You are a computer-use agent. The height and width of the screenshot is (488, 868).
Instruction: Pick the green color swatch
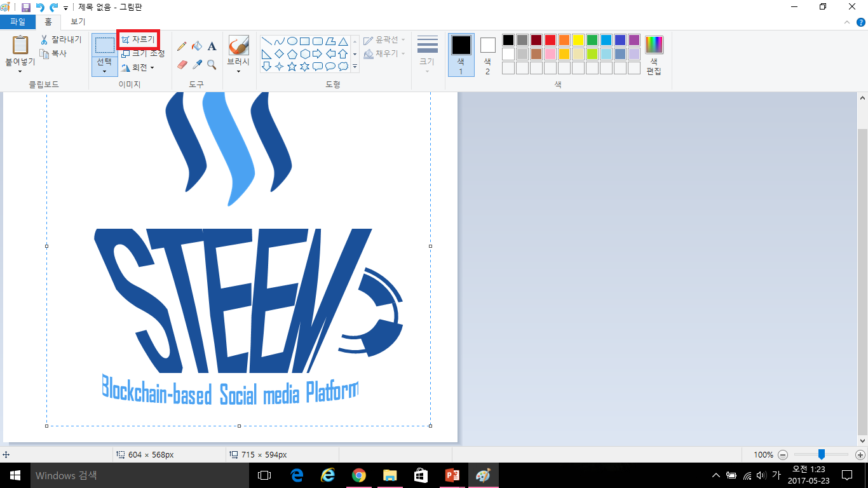pyautogui.click(x=592, y=40)
